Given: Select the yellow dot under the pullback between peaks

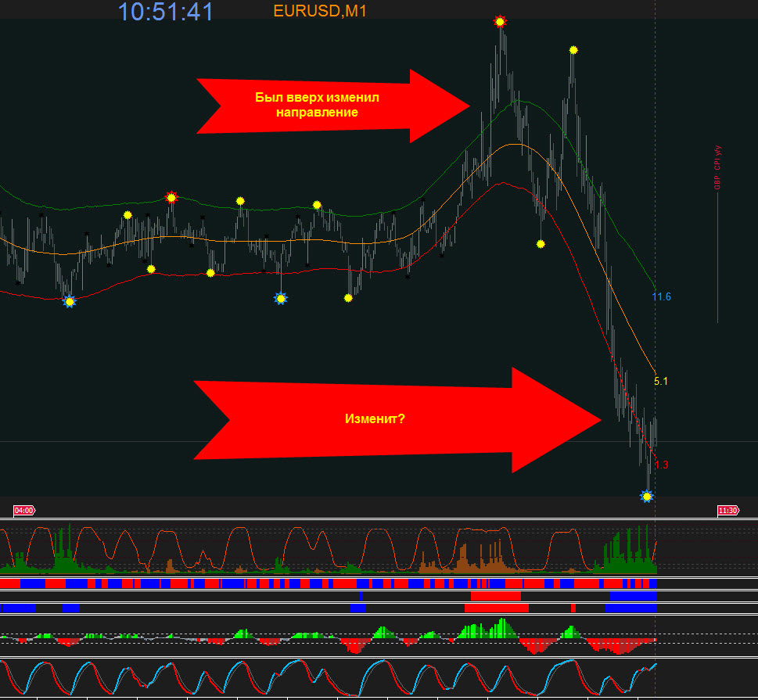Looking at the screenshot, I should pos(541,244).
